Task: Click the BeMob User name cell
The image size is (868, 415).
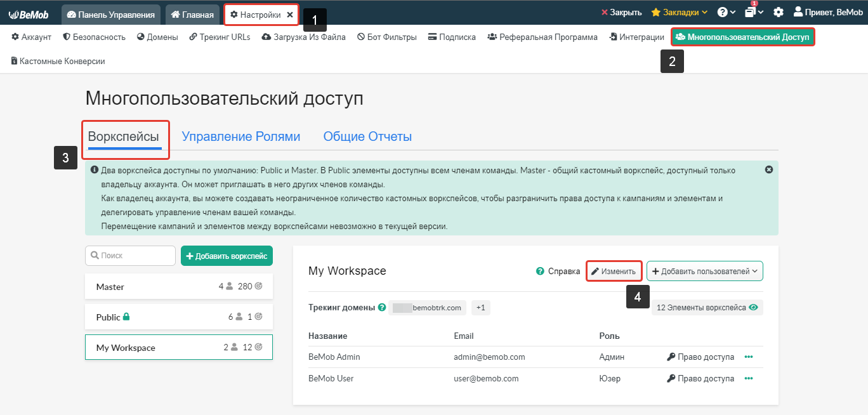Action: pos(331,379)
